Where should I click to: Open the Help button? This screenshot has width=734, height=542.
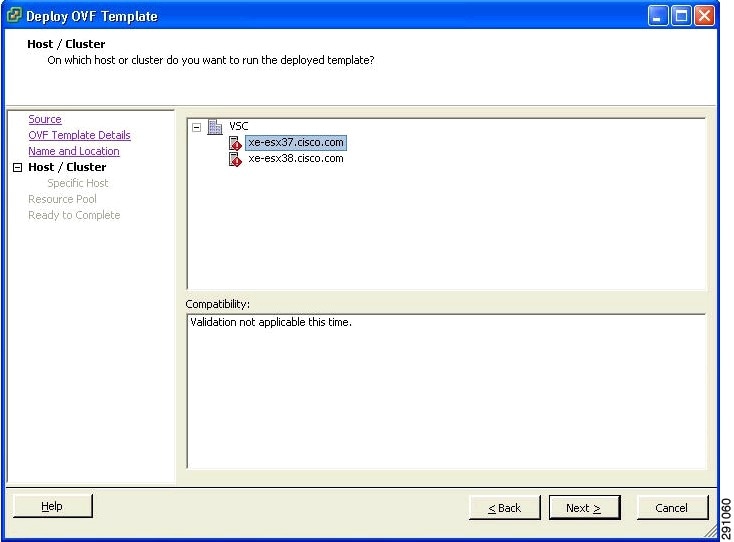(53, 506)
